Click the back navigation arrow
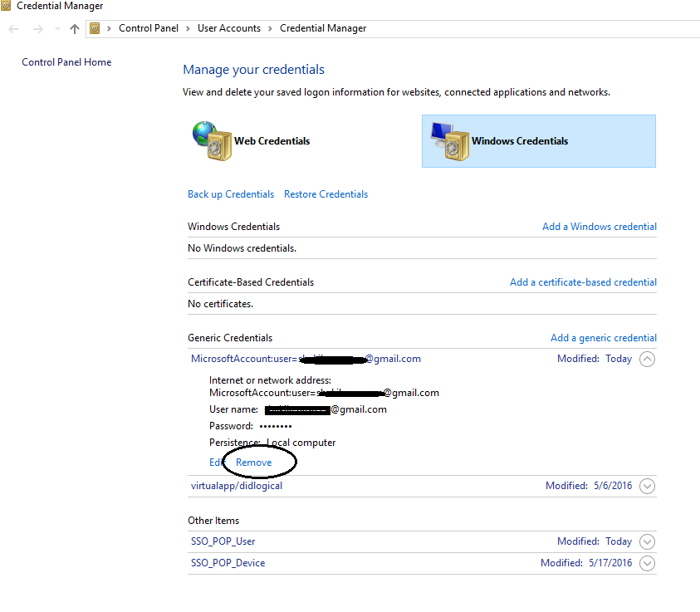The width and height of the screenshot is (700, 612). [13, 28]
